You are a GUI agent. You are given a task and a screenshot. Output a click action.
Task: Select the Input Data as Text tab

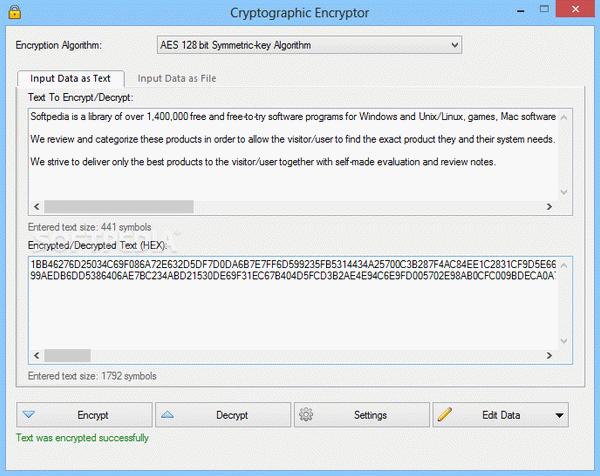(x=70, y=78)
